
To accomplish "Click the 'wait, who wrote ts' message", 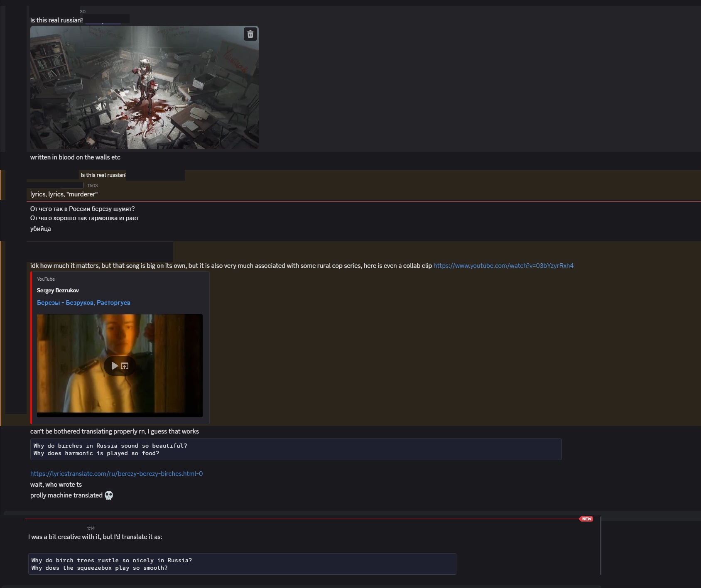I will (56, 485).
